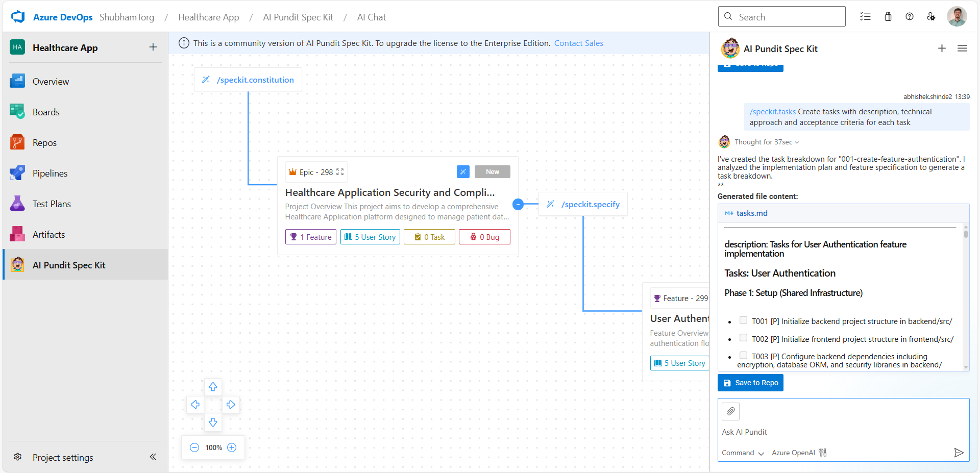Image resolution: width=980 pixels, height=473 pixels.
Task: Pan canvas up with the up arrow
Action: pos(213,387)
